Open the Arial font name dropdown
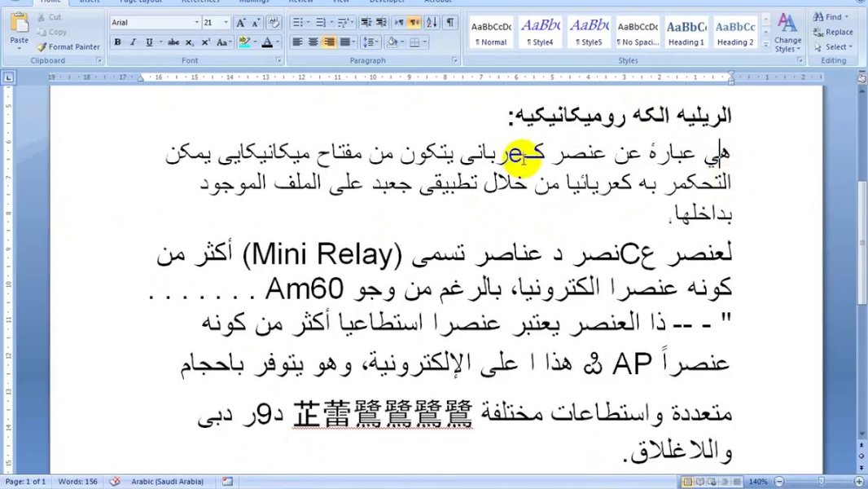868x489 pixels. pos(196,23)
